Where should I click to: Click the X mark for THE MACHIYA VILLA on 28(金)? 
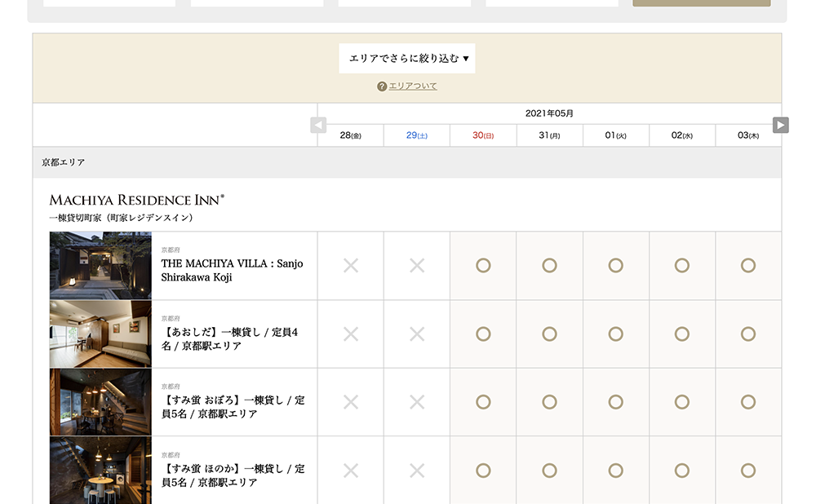(x=350, y=266)
